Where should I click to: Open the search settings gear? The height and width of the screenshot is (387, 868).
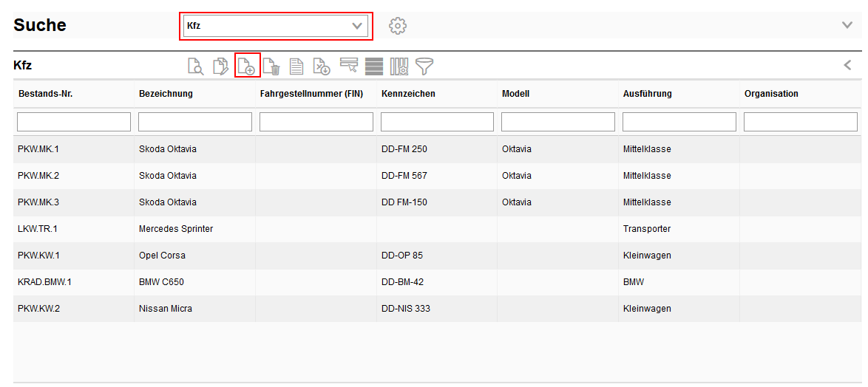(398, 26)
